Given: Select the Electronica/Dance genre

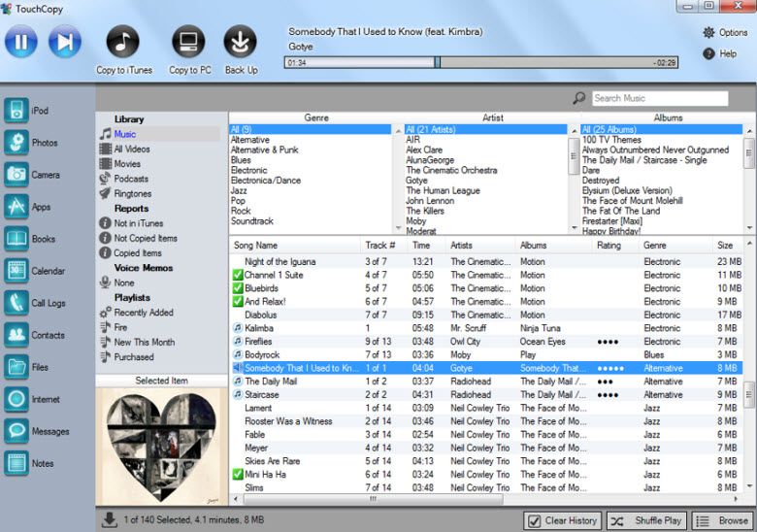Looking at the screenshot, I should [x=310, y=181].
